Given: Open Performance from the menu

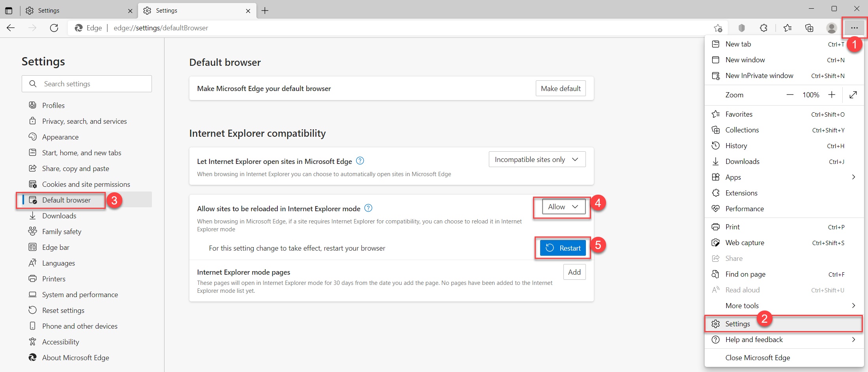Looking at the screenshot, I should (x=784, y=209).
